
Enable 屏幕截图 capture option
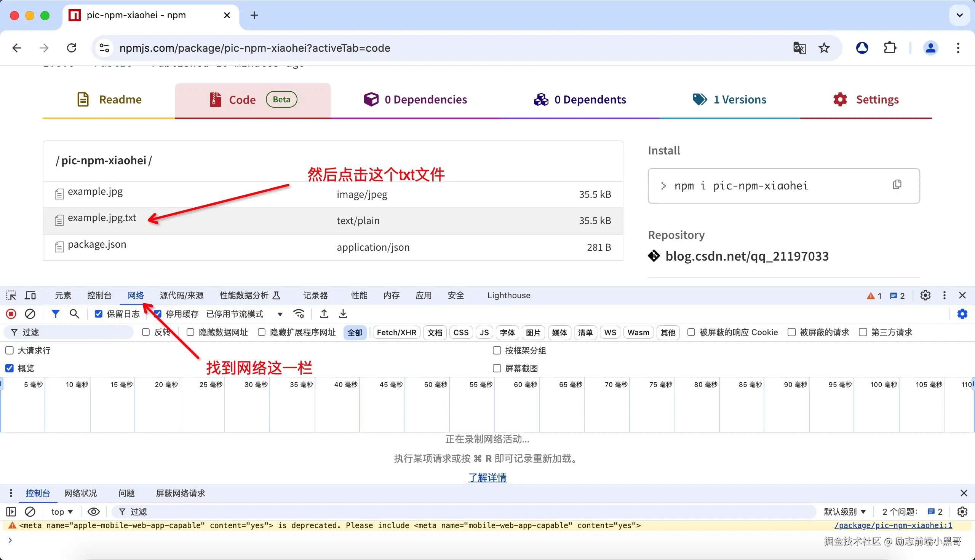click(497, 368)
